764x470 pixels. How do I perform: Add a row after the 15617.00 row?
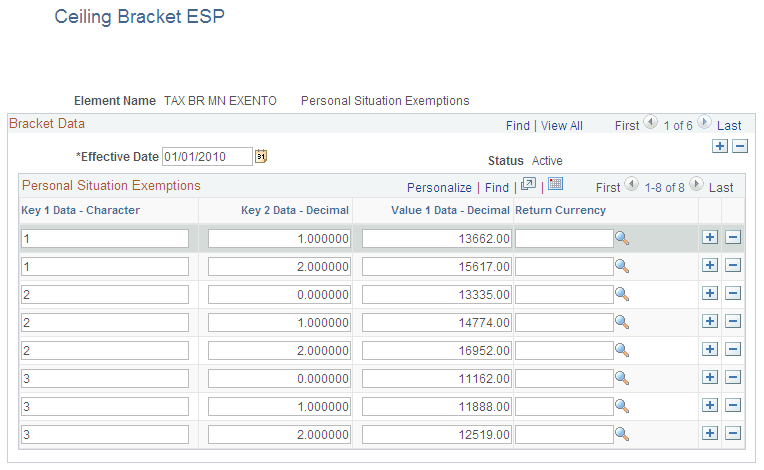[x=710, y=265]
